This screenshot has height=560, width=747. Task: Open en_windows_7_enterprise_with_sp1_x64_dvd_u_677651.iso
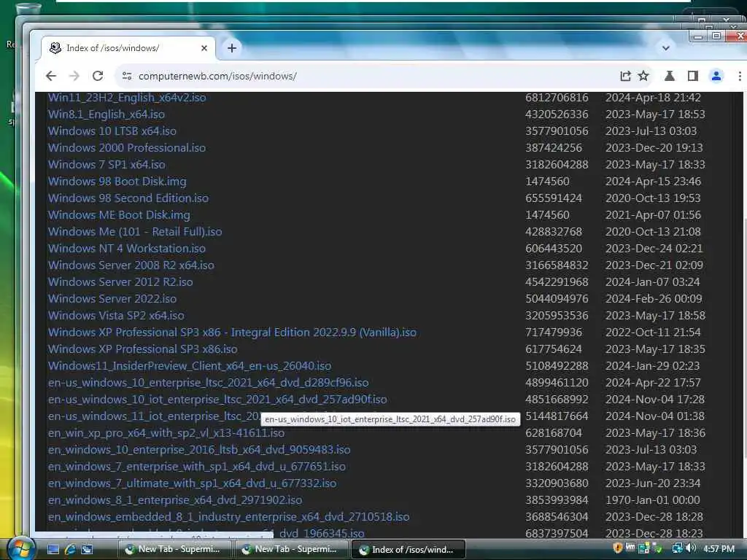pos(197,466)
